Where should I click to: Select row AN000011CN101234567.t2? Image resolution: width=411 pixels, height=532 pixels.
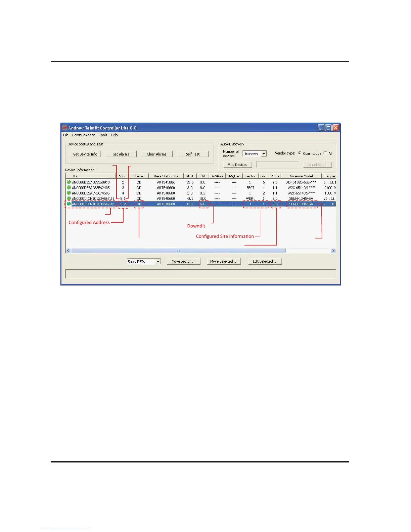[x=201, y=204]
